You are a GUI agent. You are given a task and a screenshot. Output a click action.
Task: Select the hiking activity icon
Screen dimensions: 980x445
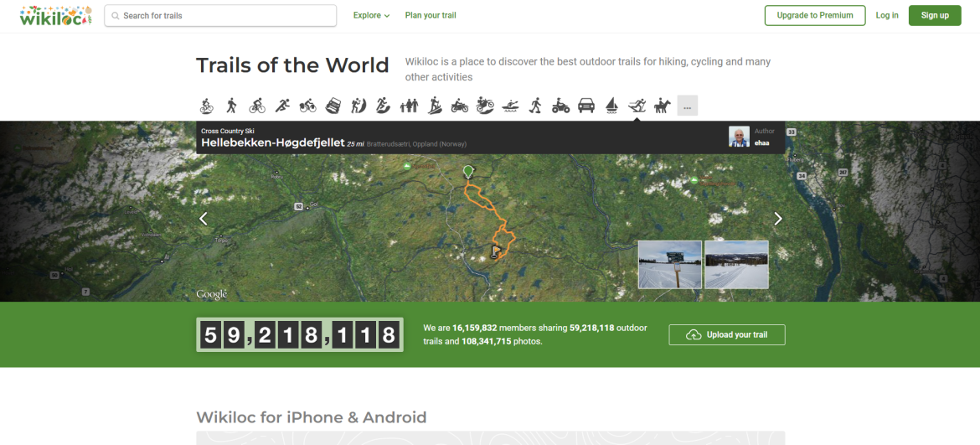click(x=232, y=106)
